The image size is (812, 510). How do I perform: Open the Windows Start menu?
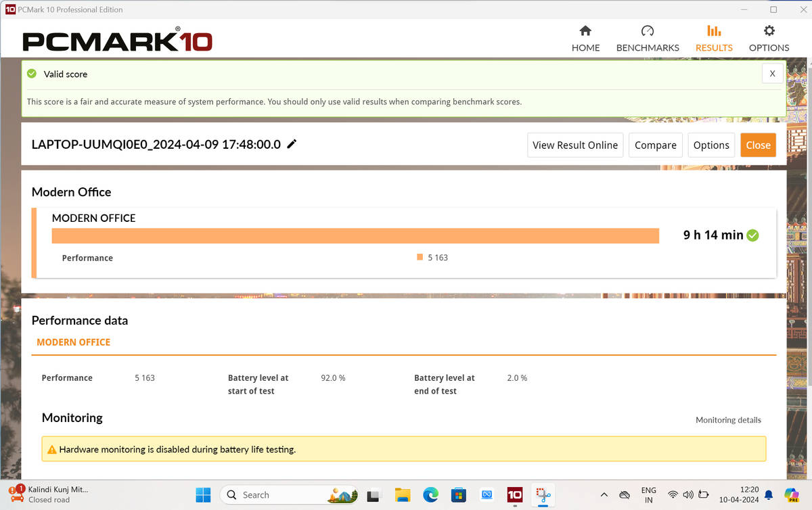click(203, 494)
